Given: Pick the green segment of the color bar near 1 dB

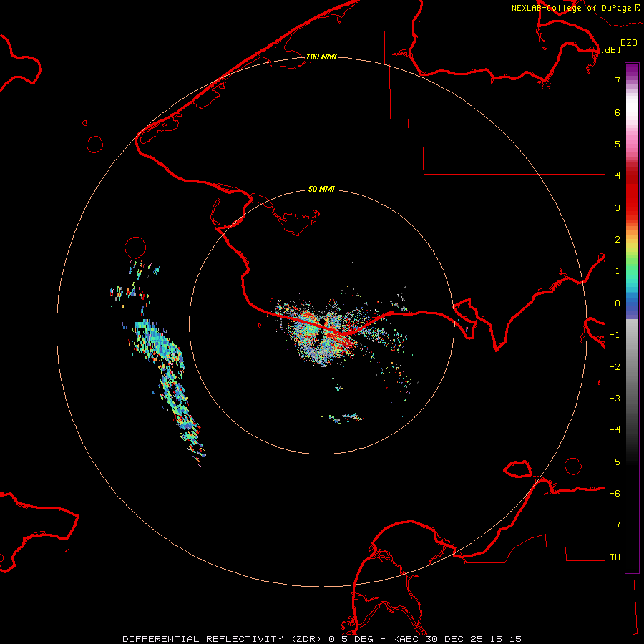Looking at the screenshot, I should [632, 269].
